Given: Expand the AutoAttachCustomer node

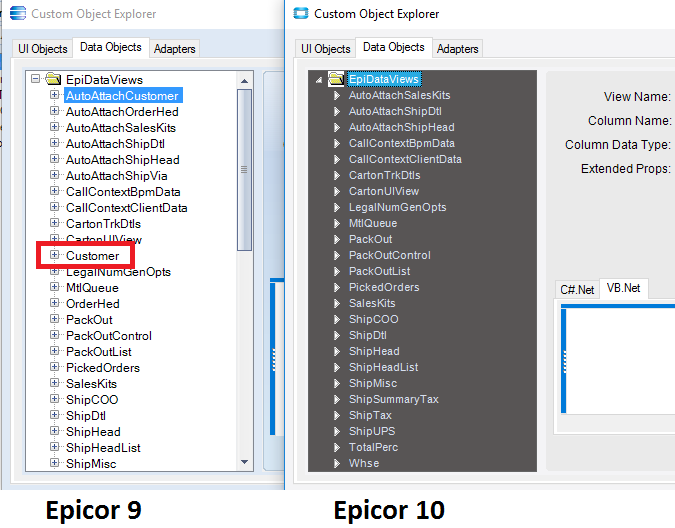Looking at the screenshot, I should pyautogui.click(x=54, y=95).
